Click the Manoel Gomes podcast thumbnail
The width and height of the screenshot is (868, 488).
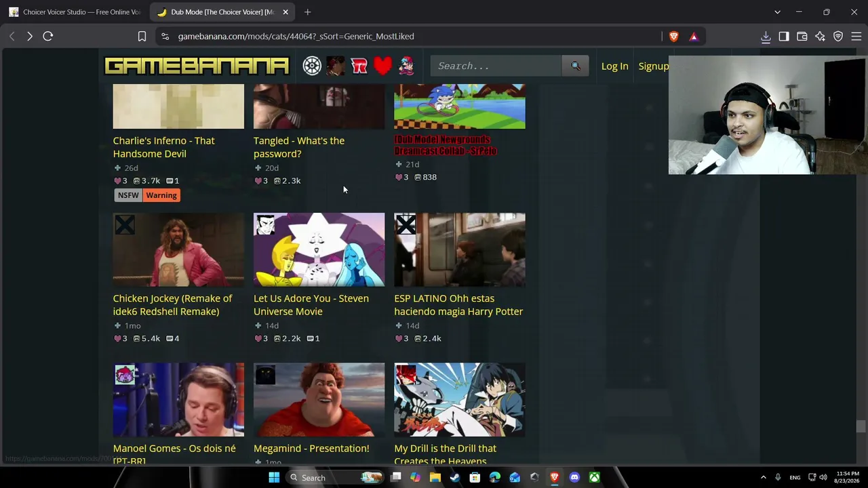tap(178, 400)
